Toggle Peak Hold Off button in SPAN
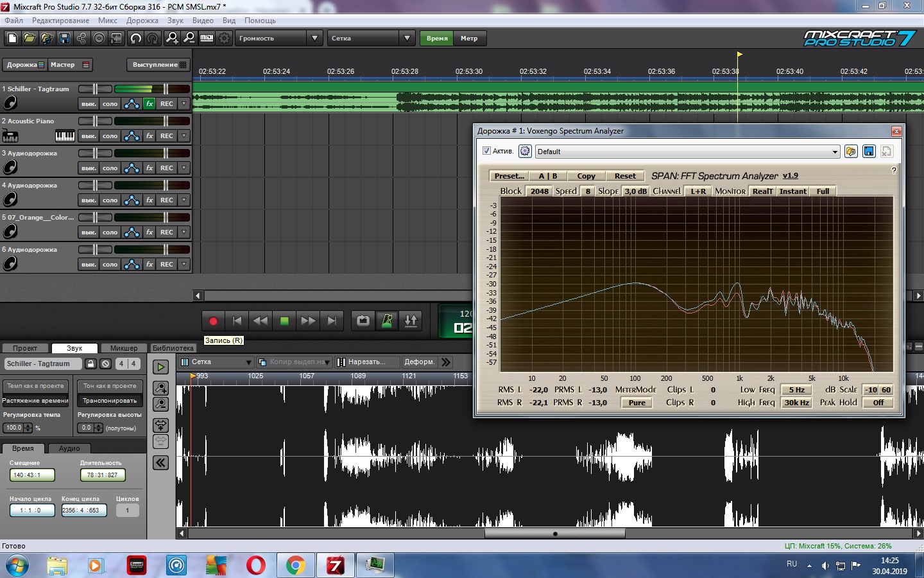The height and width of the screenshot is (578, 924). [878, 403]
